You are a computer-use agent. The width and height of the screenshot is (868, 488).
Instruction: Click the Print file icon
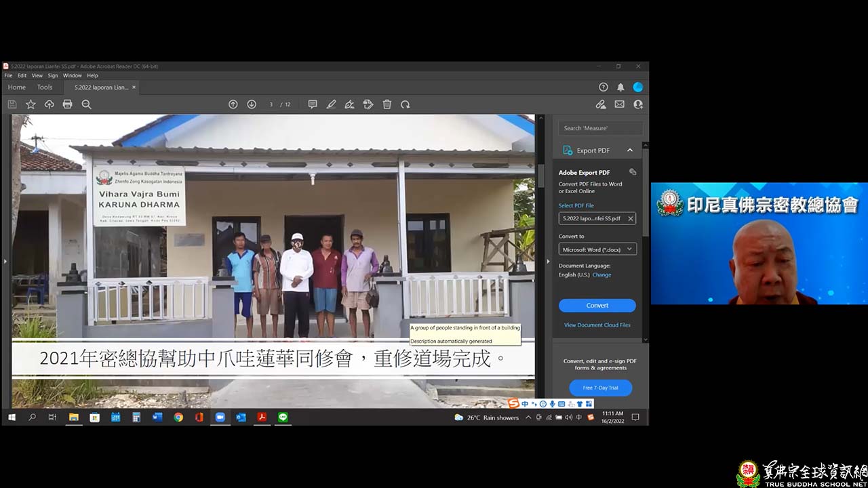point(67,104)
